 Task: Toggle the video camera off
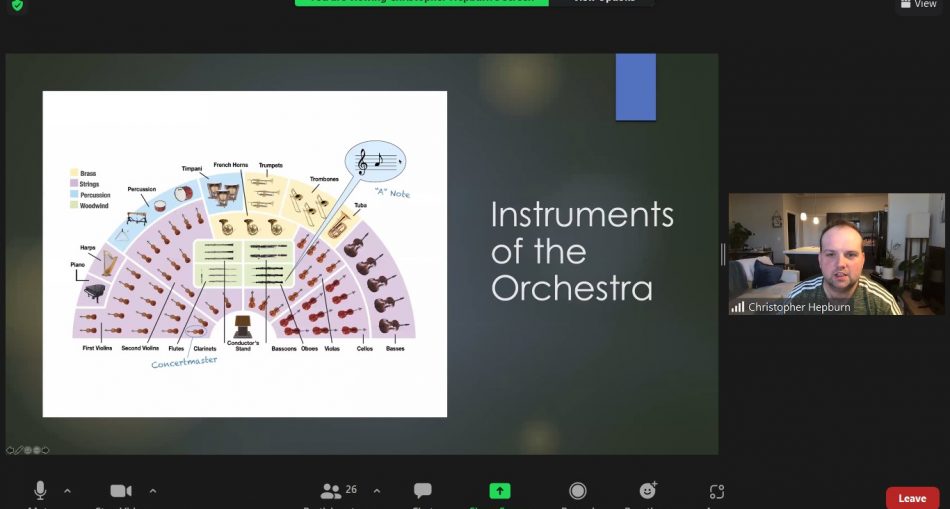[121, 491]
